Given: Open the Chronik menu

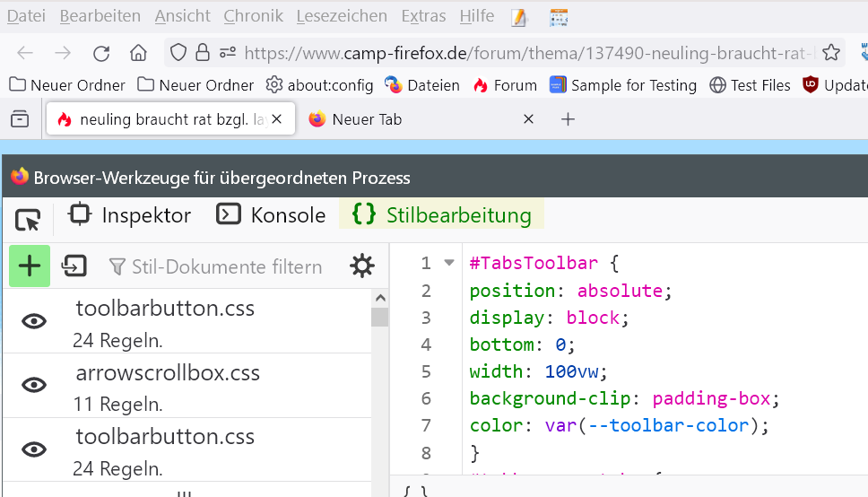Looking at the screenshot, I should click(x=254, y=16).
